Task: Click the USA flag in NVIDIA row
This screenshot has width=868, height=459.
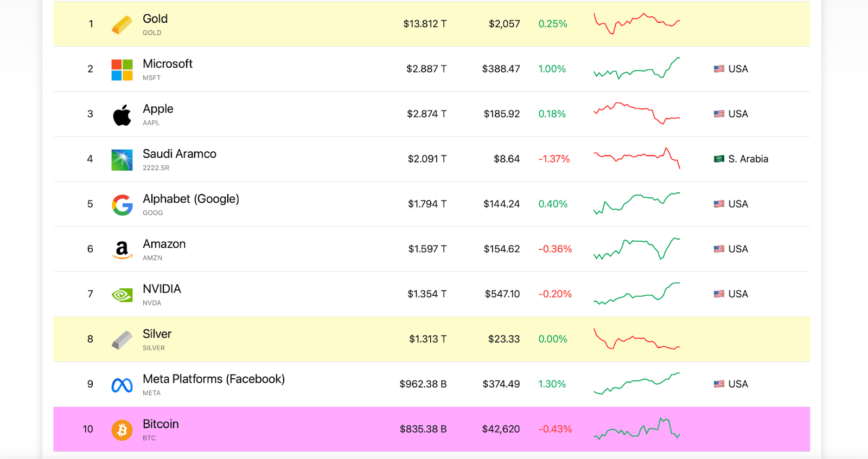Action: [719, 294]
